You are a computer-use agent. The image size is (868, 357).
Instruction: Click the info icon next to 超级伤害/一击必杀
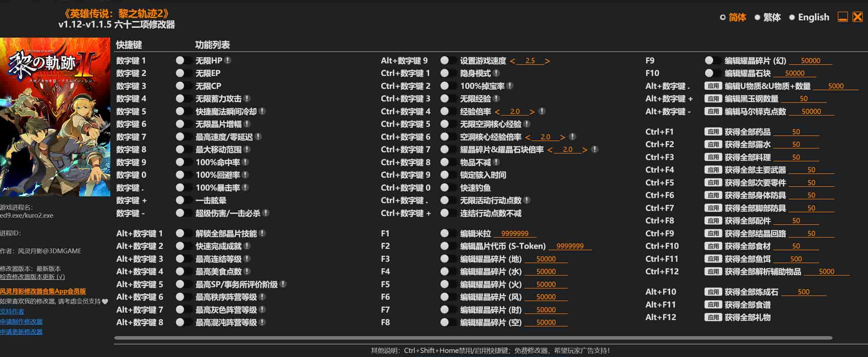coord(266,213)
